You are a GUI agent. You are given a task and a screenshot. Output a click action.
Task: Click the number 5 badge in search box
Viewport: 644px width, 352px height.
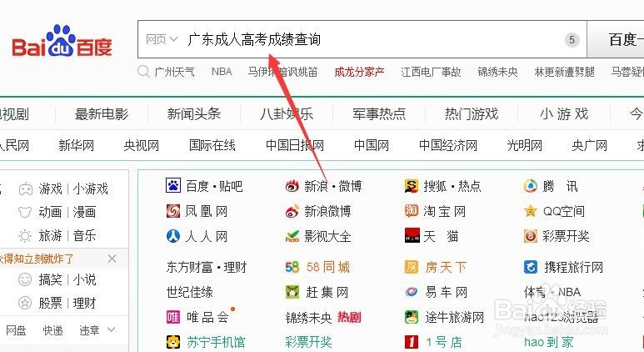click(x=572, y=40)
